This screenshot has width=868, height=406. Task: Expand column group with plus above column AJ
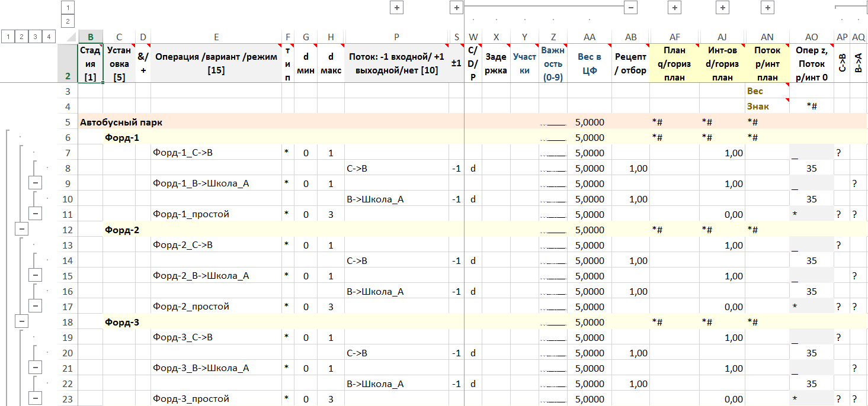722,8
